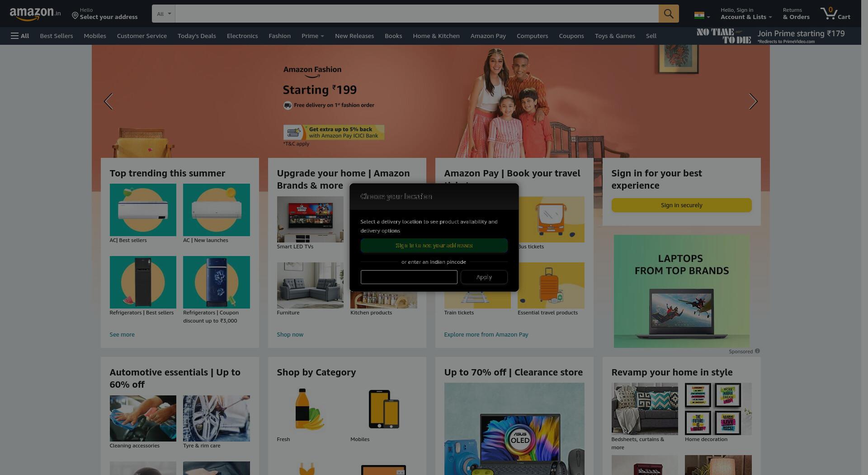Click Join Prime starting ₹179 banner
This screenshot has width=868, height=475.
[x=771, y=36]
